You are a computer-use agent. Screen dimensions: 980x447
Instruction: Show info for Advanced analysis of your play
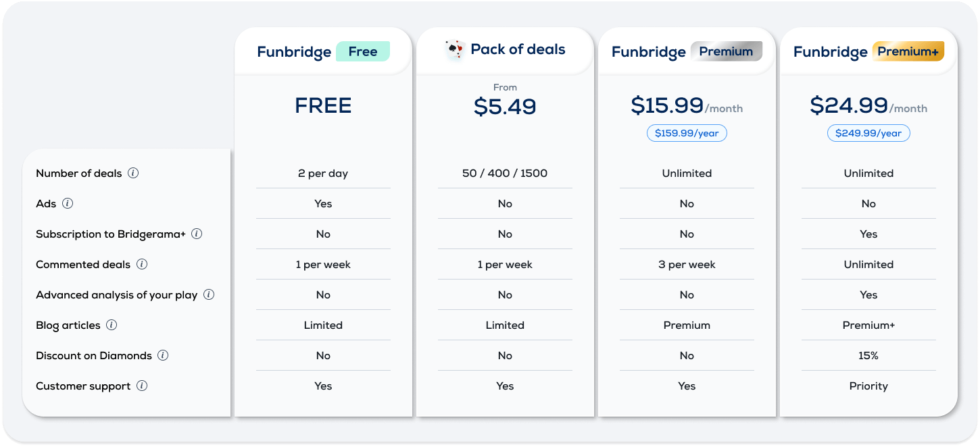tap(209, 294)
